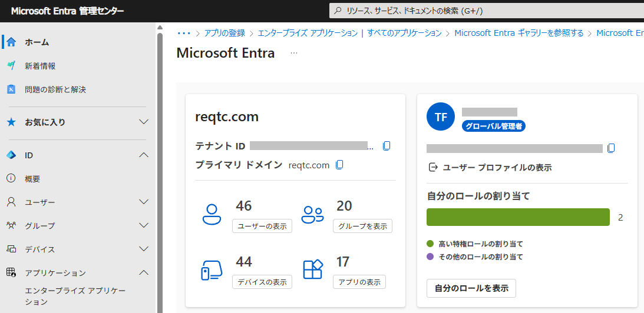
Task: Click the role count number 2
Action: click(x=620, y=218)
